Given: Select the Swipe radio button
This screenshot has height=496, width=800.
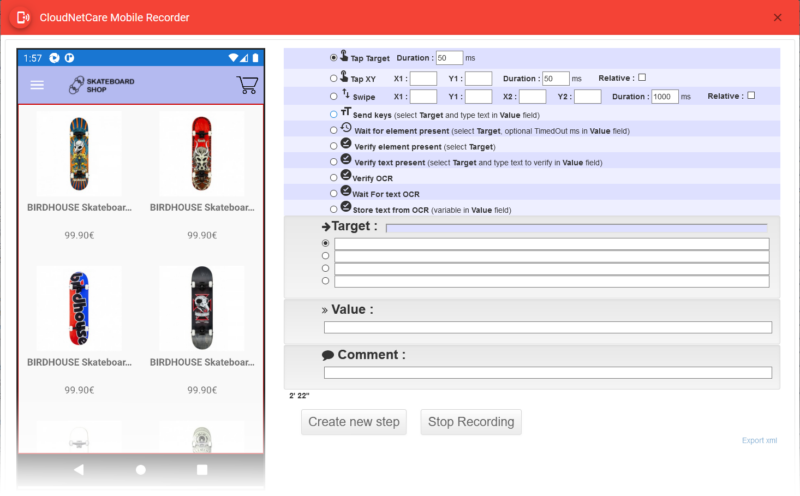Looking at the screenshot, I should 333,96.
